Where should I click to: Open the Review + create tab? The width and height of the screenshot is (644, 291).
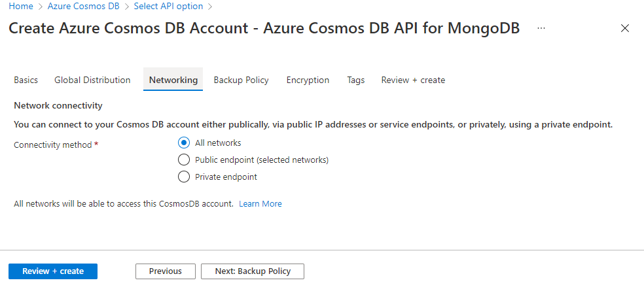pos(413,80)
